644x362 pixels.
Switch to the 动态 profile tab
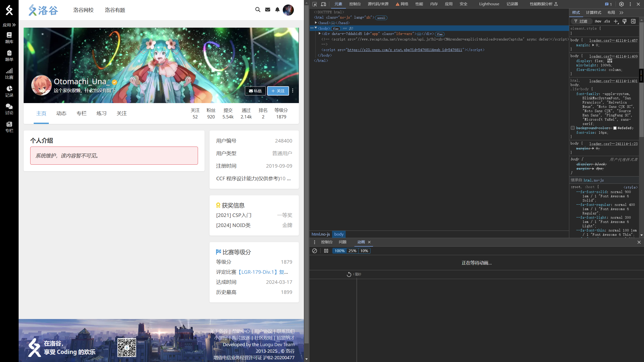pyautogui.click(x=61, y=113)
